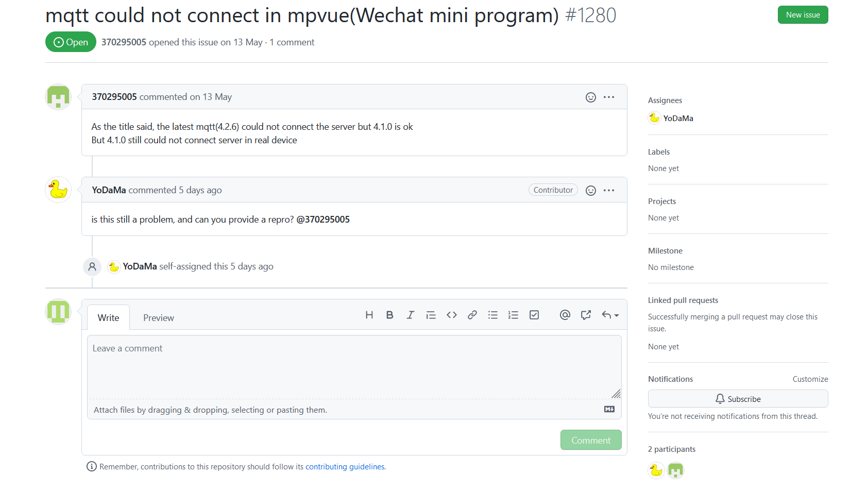The height and width of the screenshot is (490, 868).
Task: Switch to the Write tab
Action: (x=108, y=317)
